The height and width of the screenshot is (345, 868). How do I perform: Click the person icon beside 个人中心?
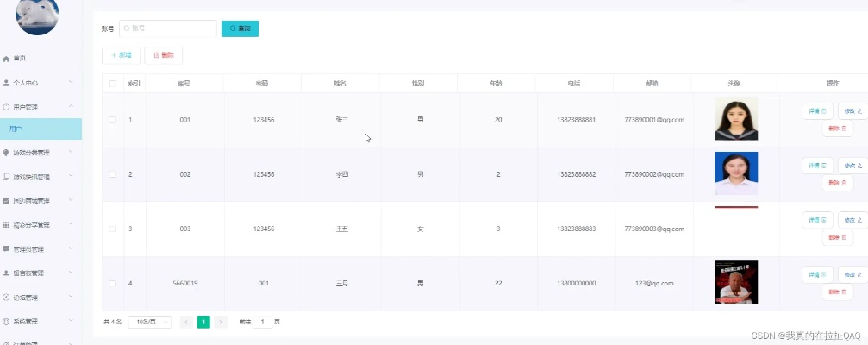6,83
